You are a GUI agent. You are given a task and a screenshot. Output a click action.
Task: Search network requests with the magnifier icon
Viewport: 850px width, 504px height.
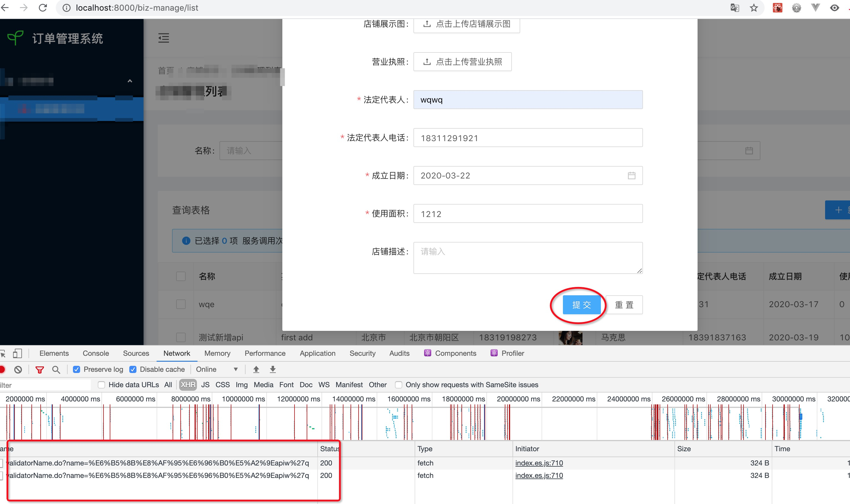tap(56, 369)
